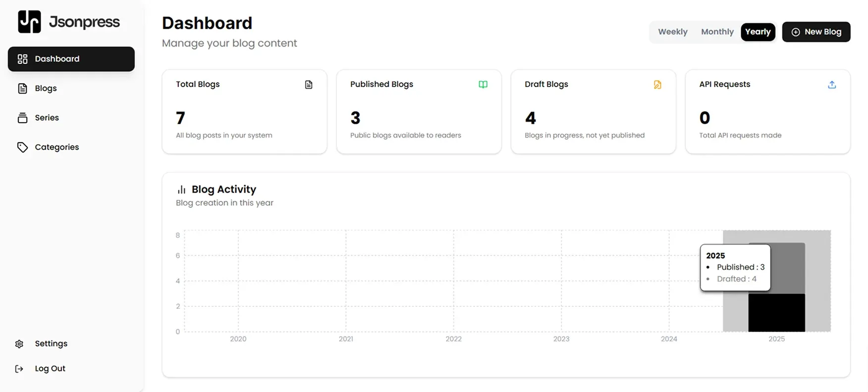This screenshot has height=392, width=868.
Task: Switch to Monthly view
Action: [717, 32]
